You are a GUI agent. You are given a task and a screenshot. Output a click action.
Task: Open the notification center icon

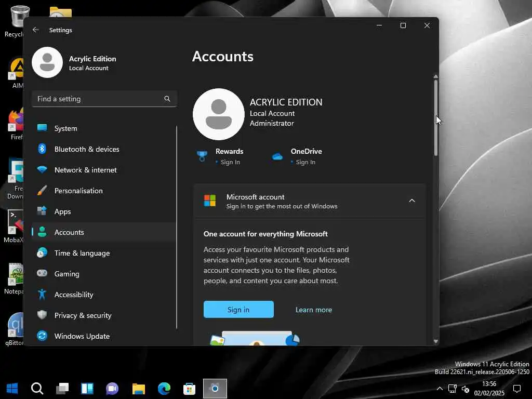517,389
